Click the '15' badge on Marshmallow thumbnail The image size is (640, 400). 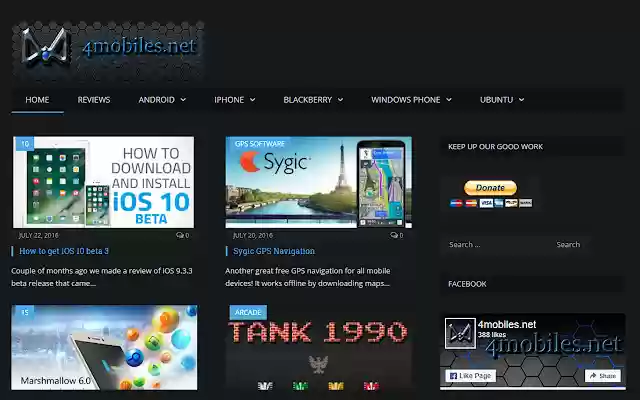(x=24, y=312)
